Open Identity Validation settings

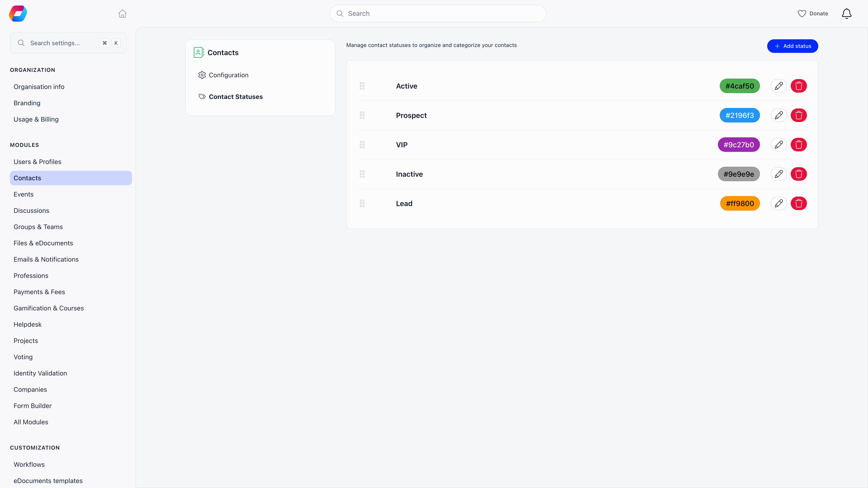pyautogui.click(x=40, y=373)
